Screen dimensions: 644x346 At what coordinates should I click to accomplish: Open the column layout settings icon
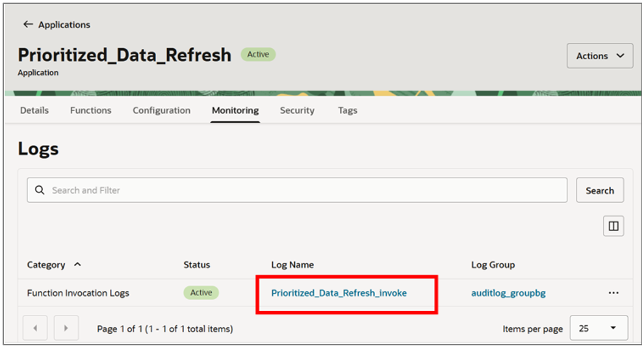(613, 226)
